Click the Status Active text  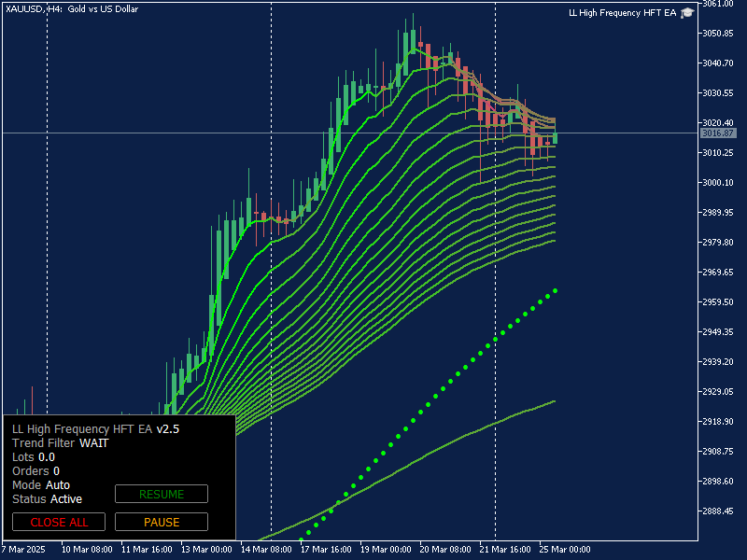48,499
